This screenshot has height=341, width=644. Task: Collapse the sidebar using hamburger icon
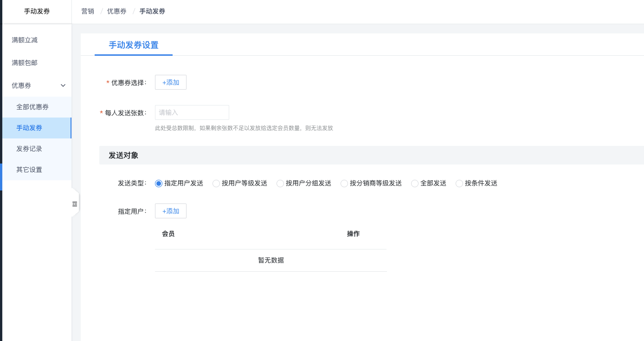click(x=74, y=203)
